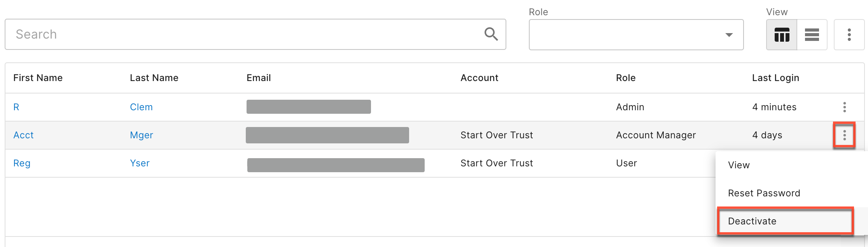Open row actions for R Clem

844,107
